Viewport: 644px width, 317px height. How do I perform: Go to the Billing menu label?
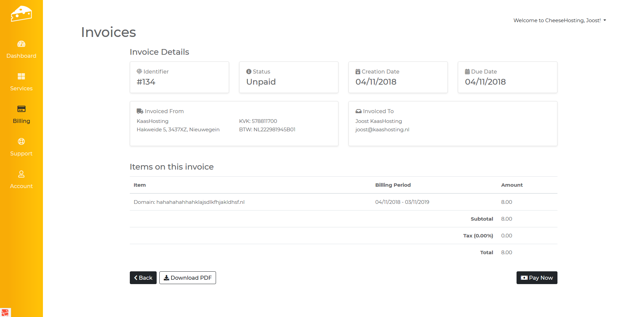pyautogui.click(x=21, y=121)
